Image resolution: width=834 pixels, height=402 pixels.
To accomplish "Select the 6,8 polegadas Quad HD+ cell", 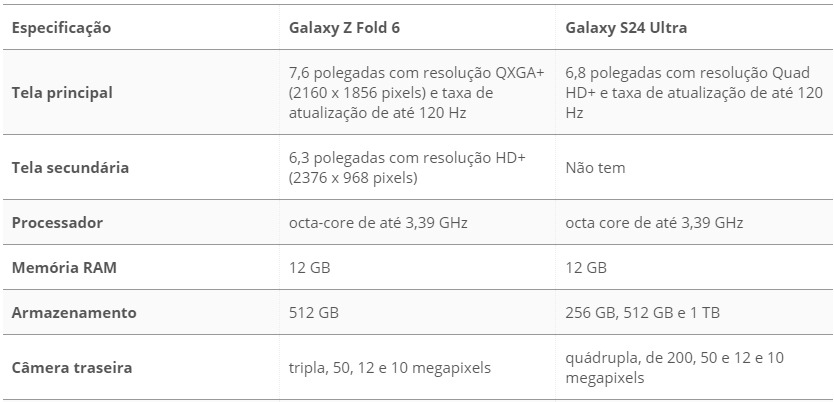I will [695, 93].
